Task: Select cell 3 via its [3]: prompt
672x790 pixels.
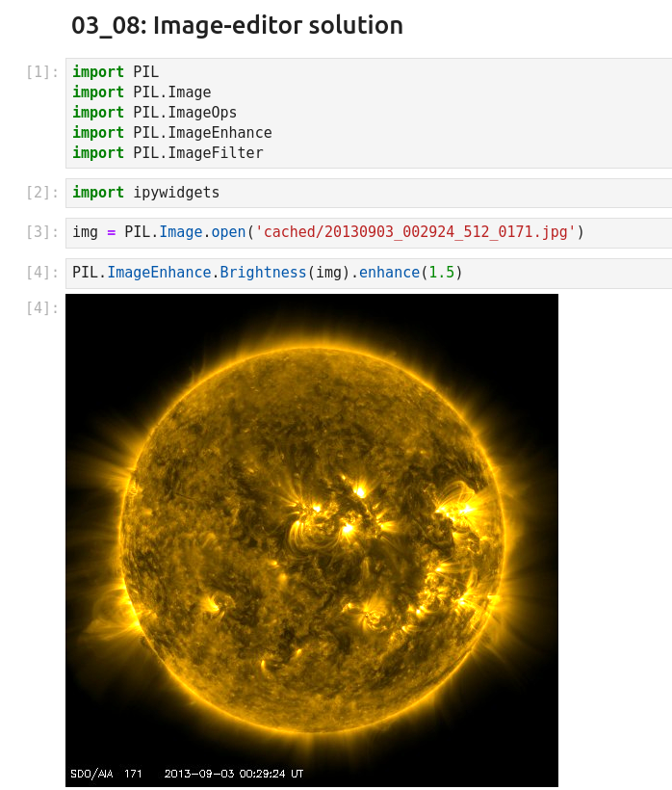Action: pos(42,232)
